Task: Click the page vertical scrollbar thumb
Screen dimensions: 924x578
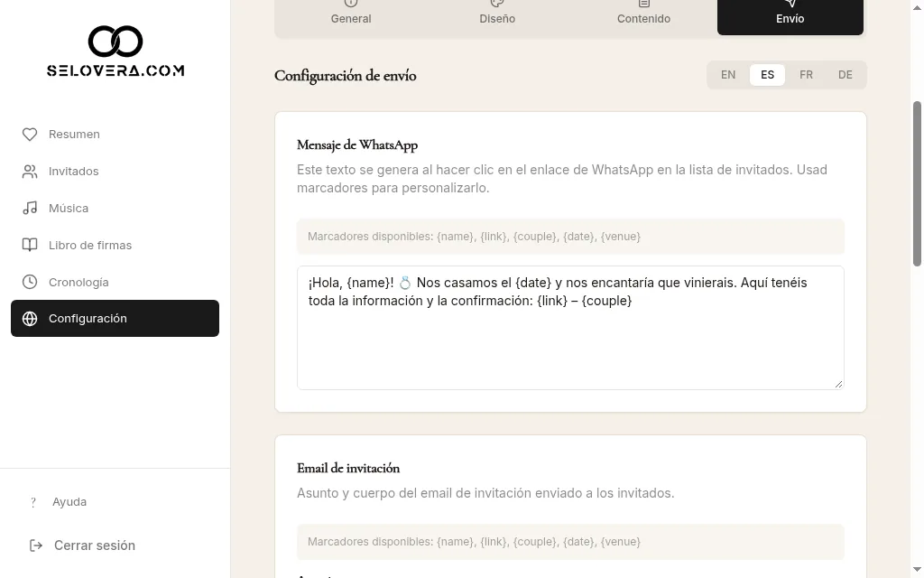Action: 917,183
